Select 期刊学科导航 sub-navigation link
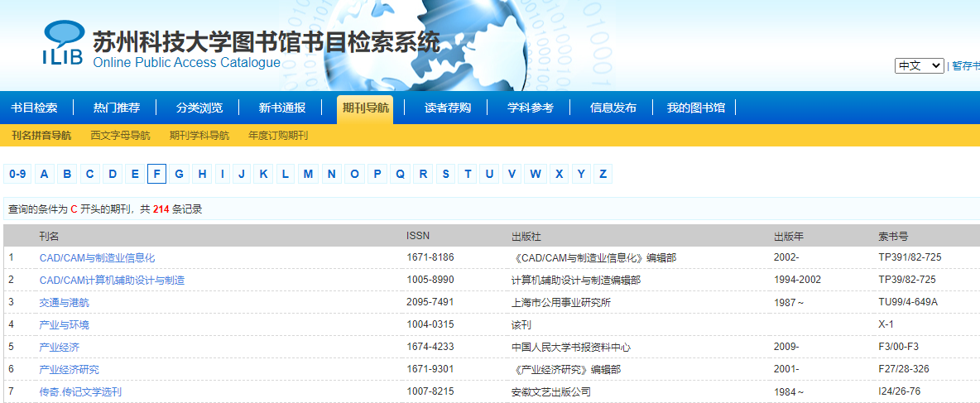The height and width of the screenshot is (403, 980). [x=199, y=135]
